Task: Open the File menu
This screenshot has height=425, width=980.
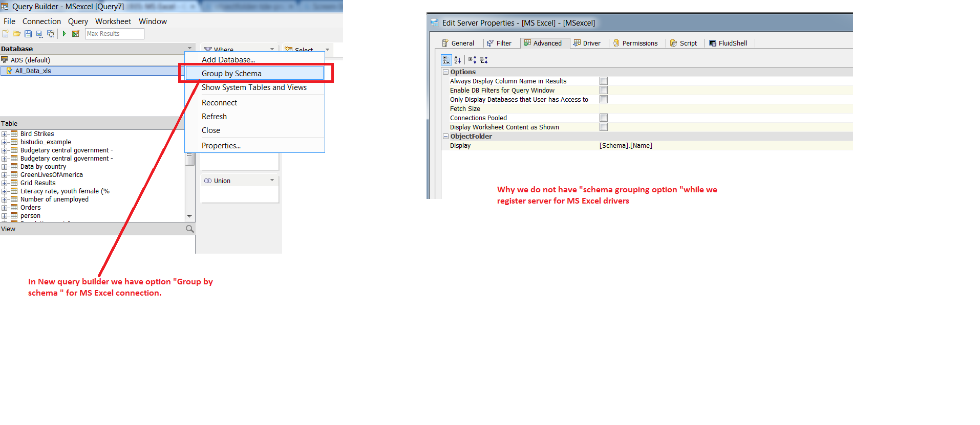Action: click(x=9, y=21)
